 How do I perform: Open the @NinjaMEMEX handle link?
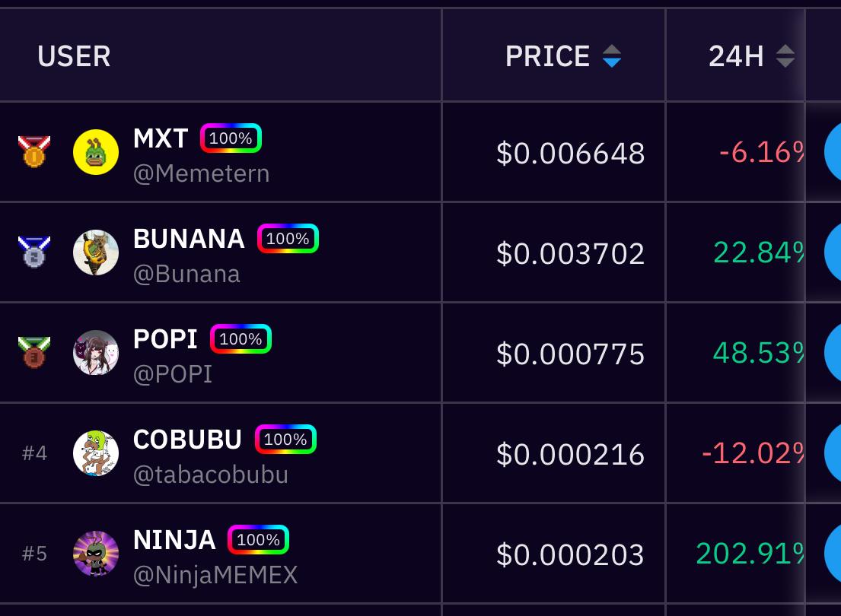pyautogui.click(x=215, y=575)
